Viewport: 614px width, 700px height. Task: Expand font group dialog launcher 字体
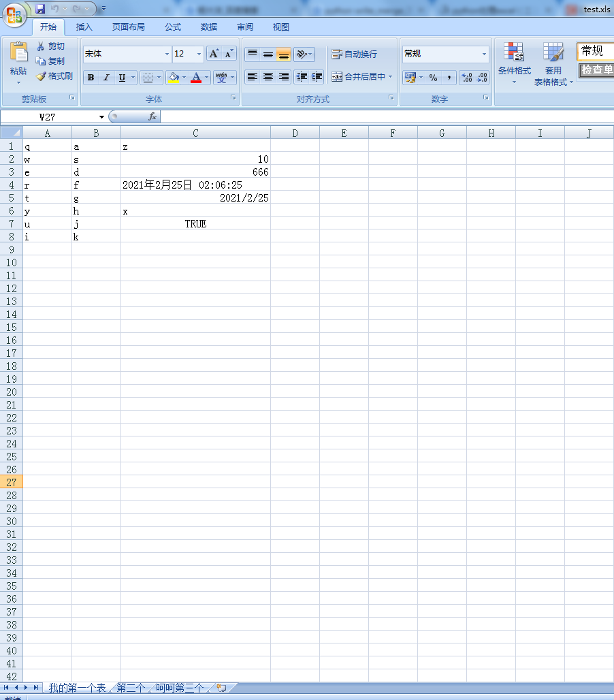[x=233, y=97]
